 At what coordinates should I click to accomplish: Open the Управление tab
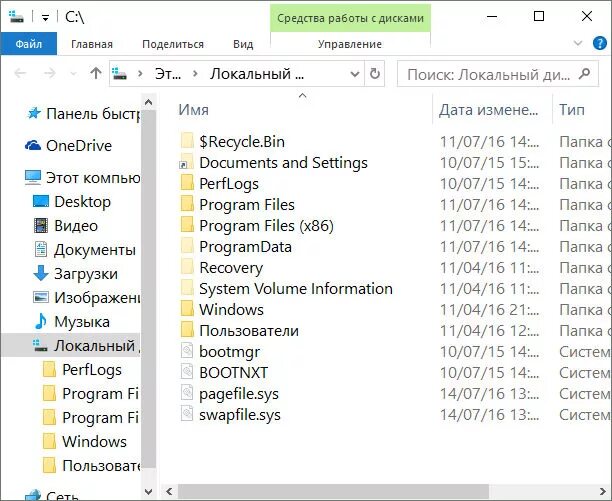(350, 44)
